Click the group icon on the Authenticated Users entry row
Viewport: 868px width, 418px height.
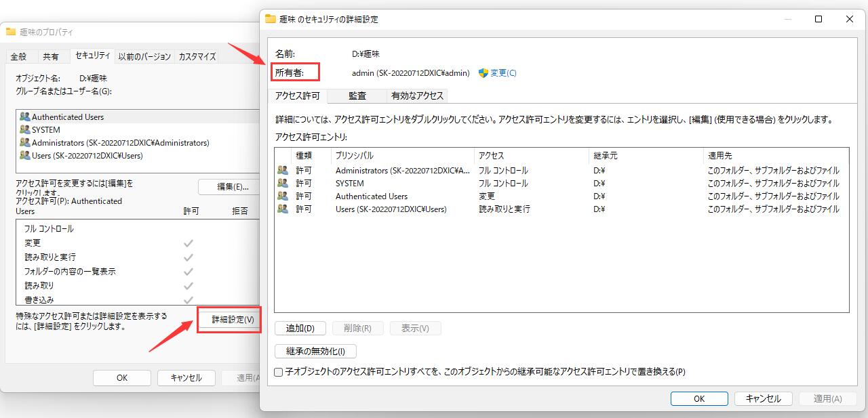283,196
